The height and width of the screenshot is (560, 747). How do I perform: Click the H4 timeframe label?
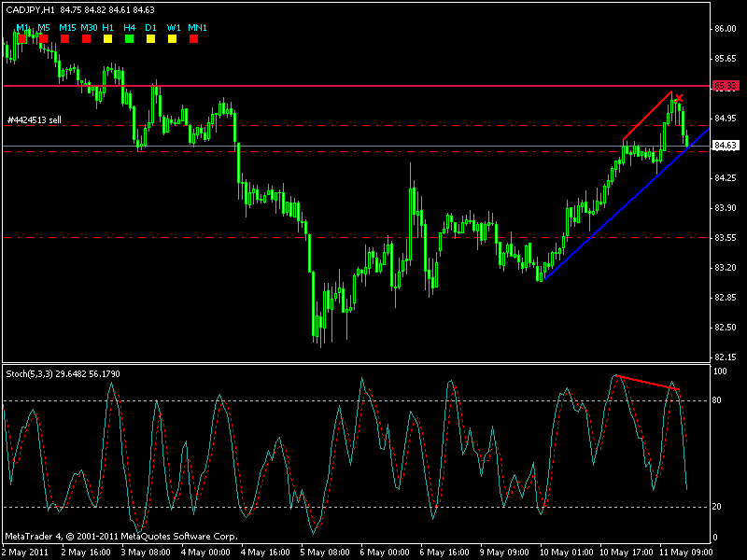click(x=129, y=28)
